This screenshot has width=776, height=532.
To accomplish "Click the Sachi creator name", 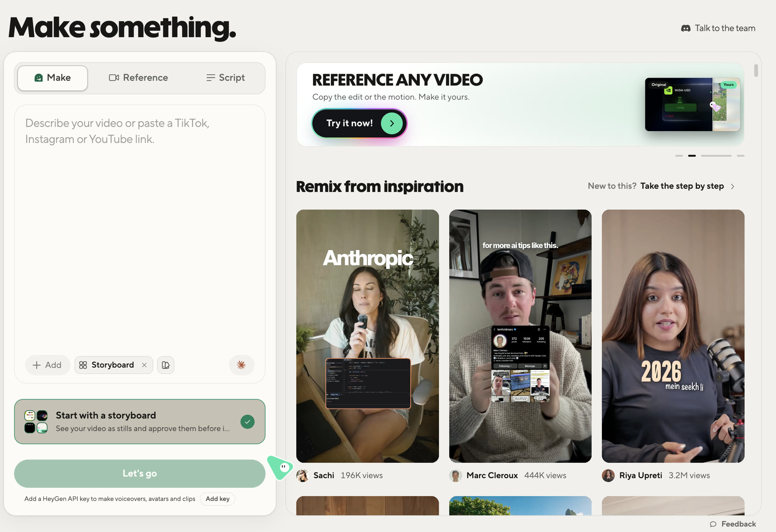I will click(x=324, y=476).
